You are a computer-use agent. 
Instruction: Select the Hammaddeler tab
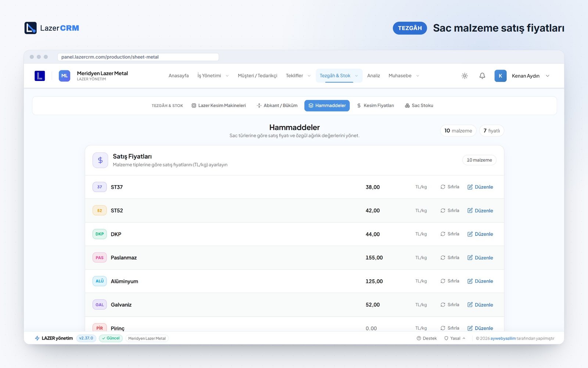pos(327,106)
